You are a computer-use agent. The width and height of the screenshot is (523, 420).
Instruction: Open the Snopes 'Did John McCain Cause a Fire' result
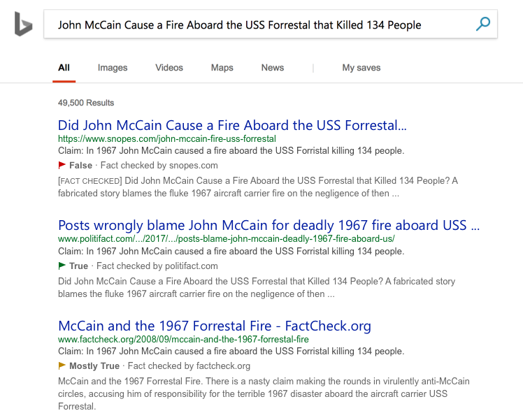[232, 125]
